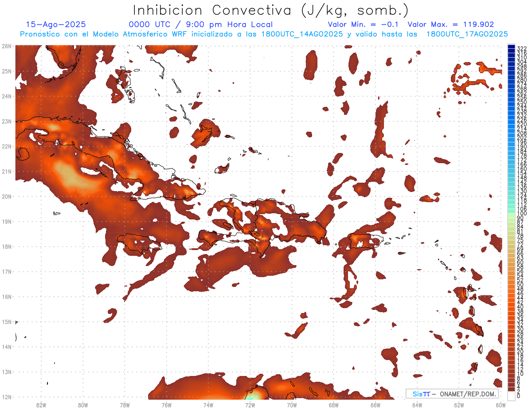Click the 20N latitude label
532x411 pixels.
pos(7,196)
